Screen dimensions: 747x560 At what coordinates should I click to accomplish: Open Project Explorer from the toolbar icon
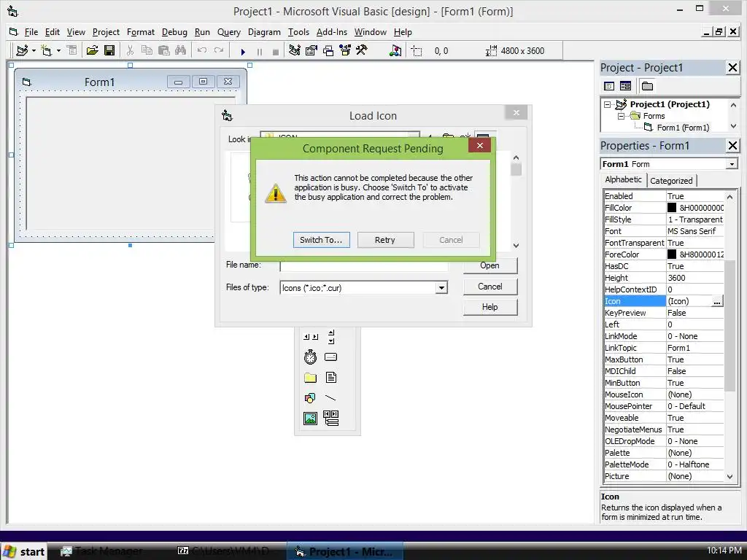295,50
